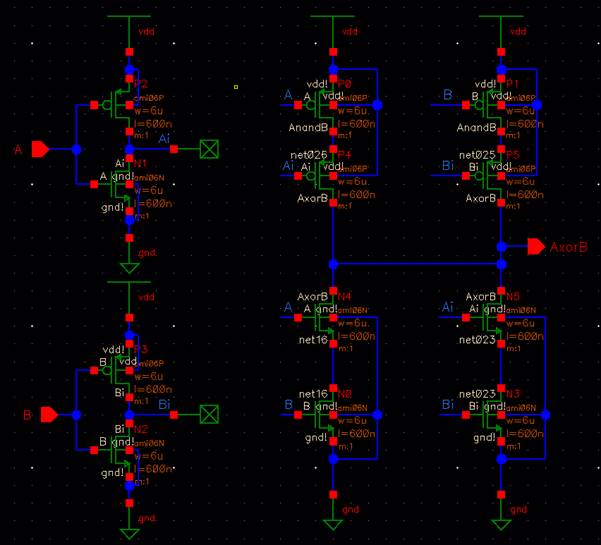The image size is (601, 545).
Task: Click the Ai label on the P2/N1 inverter output
Action: click(164, 138)
